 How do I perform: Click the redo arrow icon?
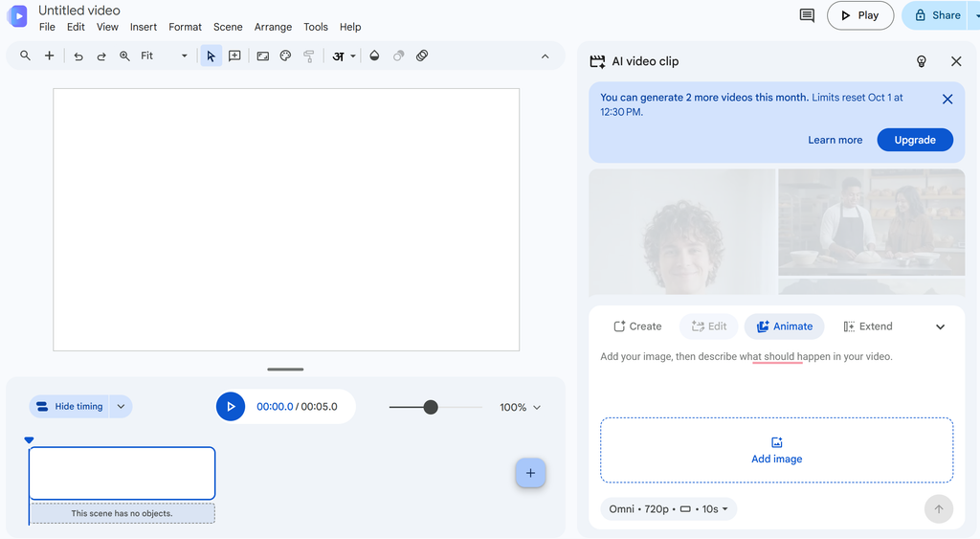(101, 56)
